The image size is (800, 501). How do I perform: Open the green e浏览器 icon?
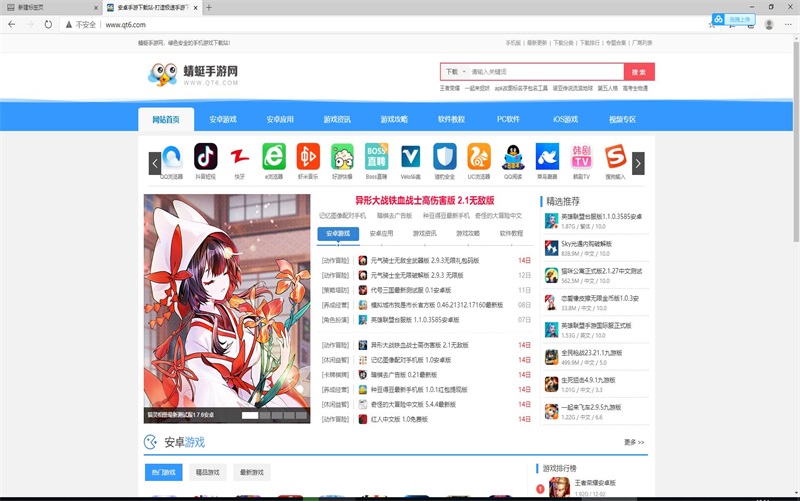274,156
